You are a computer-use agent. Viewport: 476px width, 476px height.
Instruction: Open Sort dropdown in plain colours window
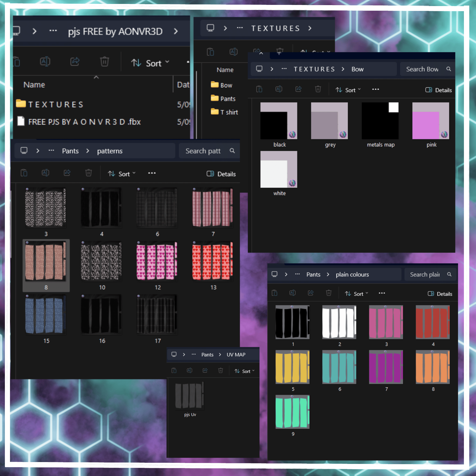tap(357, 294)
